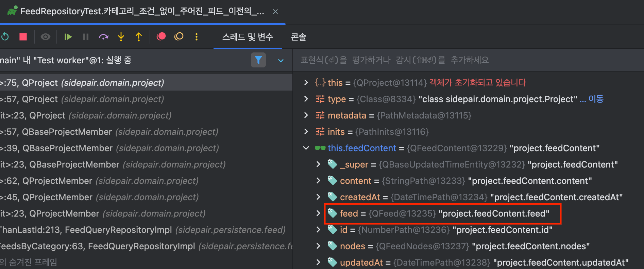Screen dimensions: 644x269
Task: Expand the metadata variable node
Action: (x=306, y=115)
